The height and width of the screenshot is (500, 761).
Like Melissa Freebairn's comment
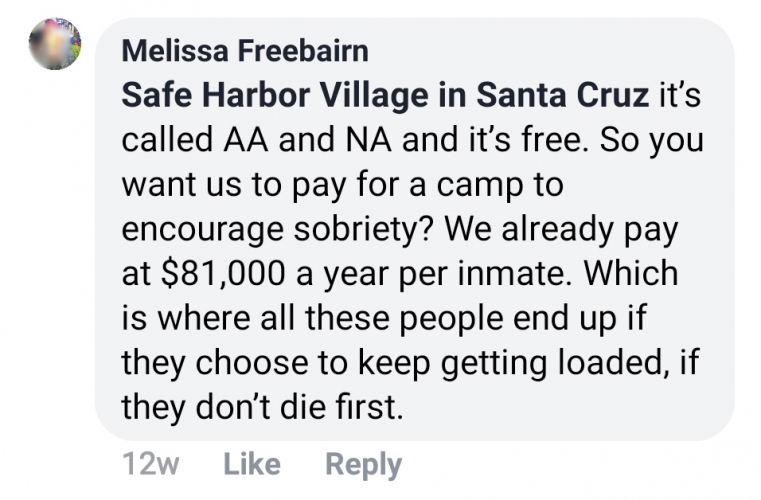250,465
